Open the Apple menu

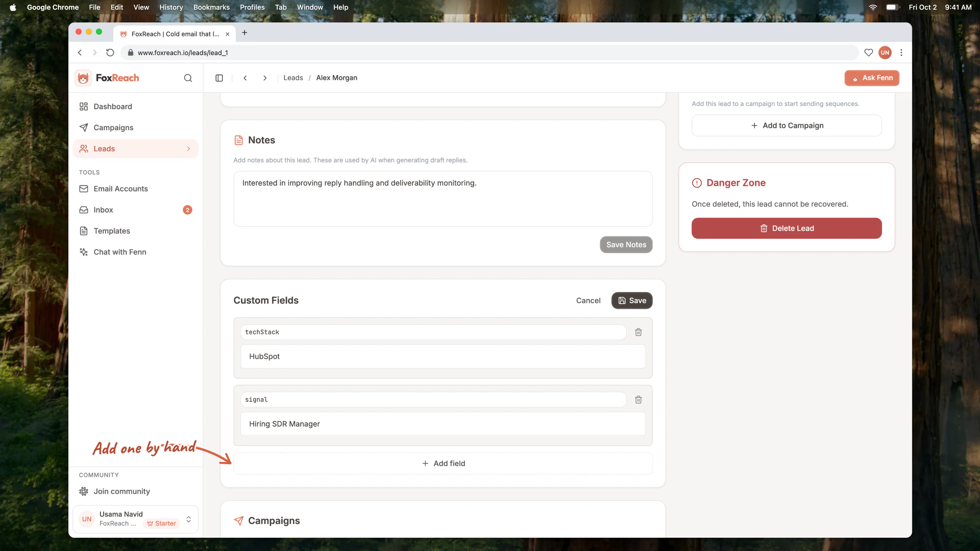point(13,7)
